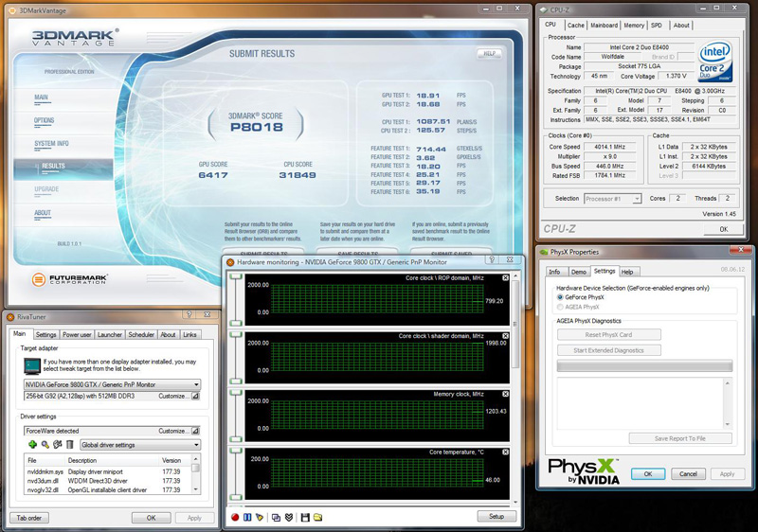Click the green plus icon in RivaTuner driver settings
The image size is (758, 532).
point(33,444)
